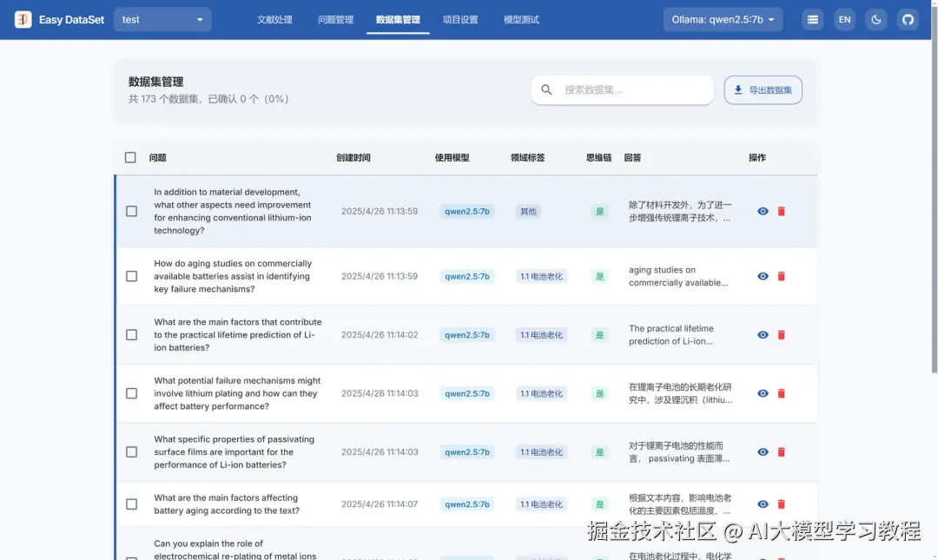This screenshot has width=938, height=560.
Task: Select all datasets with header checkbox
Action: click(x=130, y=157)
